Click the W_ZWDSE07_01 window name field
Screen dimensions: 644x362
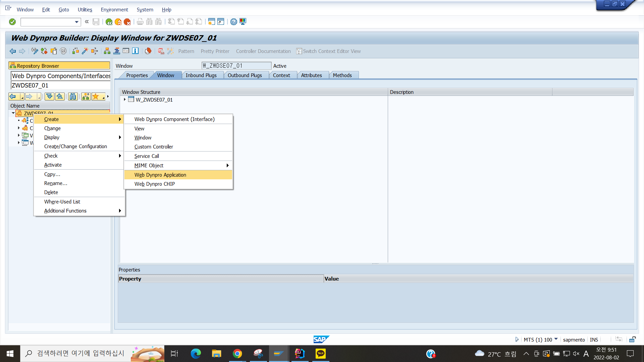click(x=236, y=66)
